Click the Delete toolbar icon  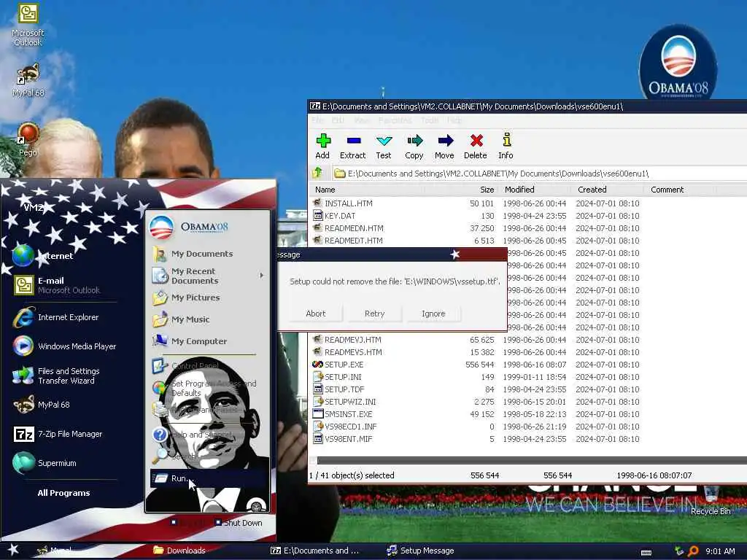click(x=476, y=147)
